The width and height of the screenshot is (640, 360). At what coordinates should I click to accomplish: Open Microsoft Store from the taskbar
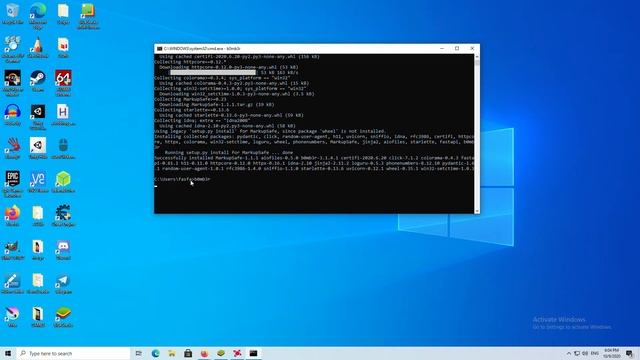tap(188, 353)
